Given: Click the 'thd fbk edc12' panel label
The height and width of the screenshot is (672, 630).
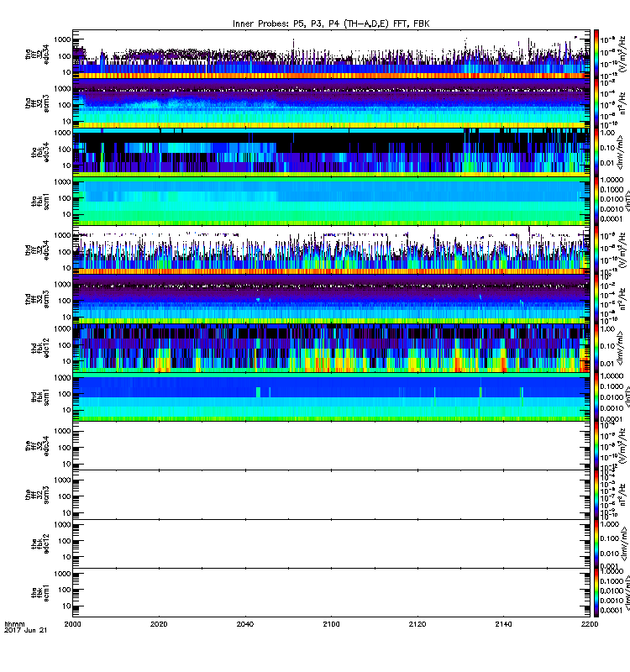Looking at the screenshot, I should (40, 349).
